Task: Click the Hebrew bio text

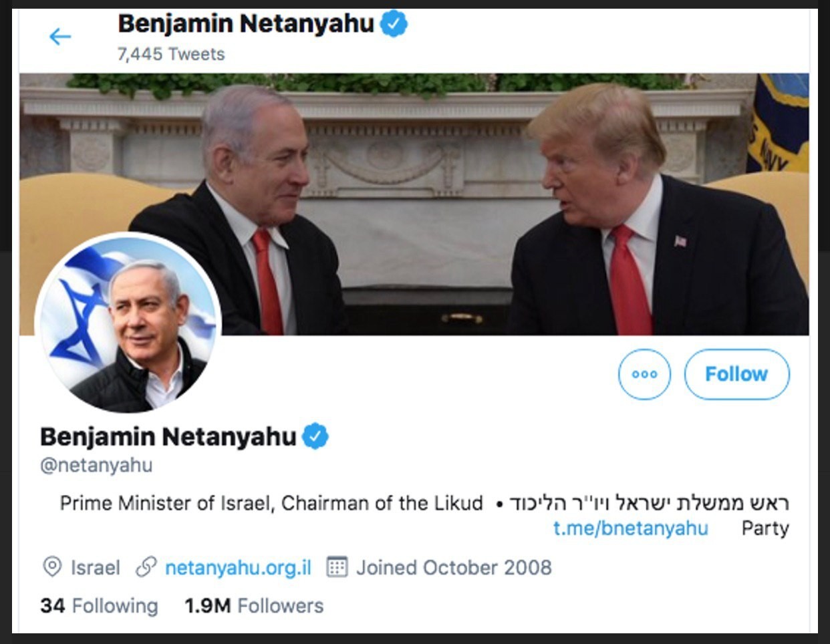Action: pyautogui.click(x=649, y=502)
